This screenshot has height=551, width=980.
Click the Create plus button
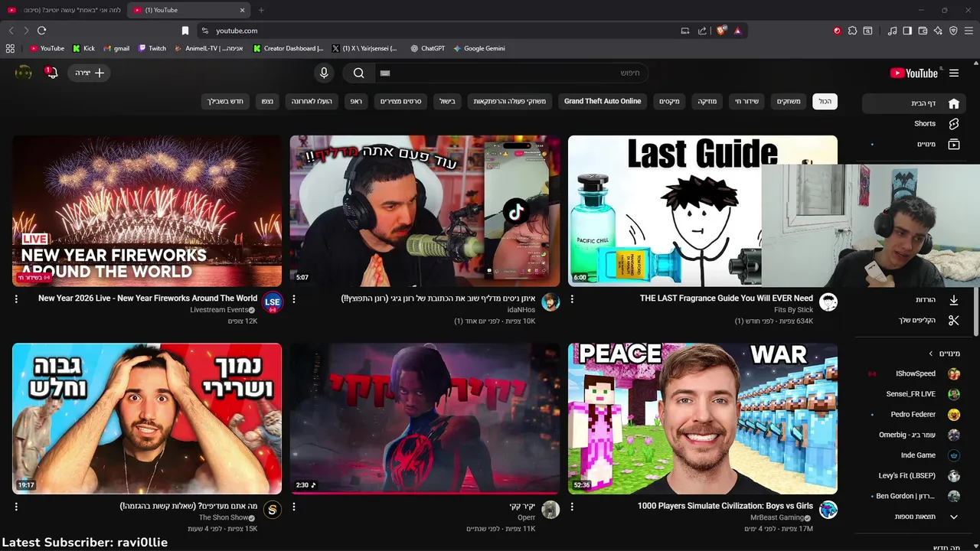click(x=90, y=73)
